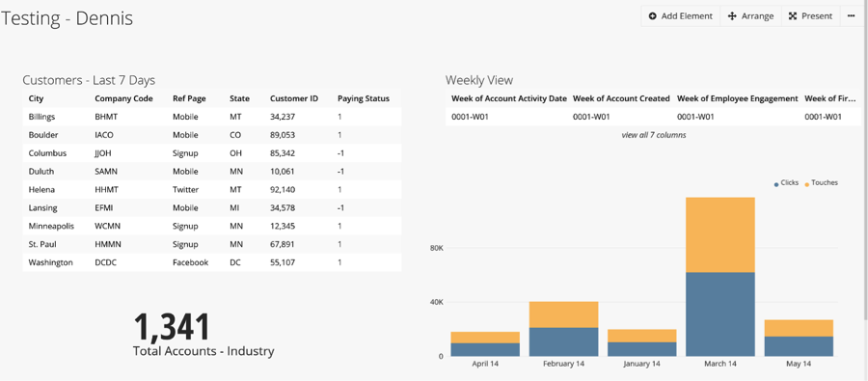Click the Billings city cell
The width and height of the screenshot is (868, 381).
point(41,117)
